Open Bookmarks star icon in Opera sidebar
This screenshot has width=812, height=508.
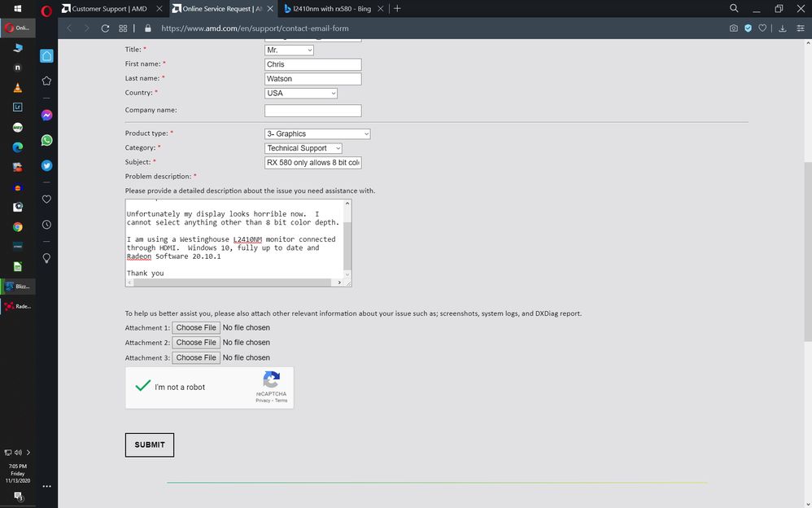pos(46,81)
